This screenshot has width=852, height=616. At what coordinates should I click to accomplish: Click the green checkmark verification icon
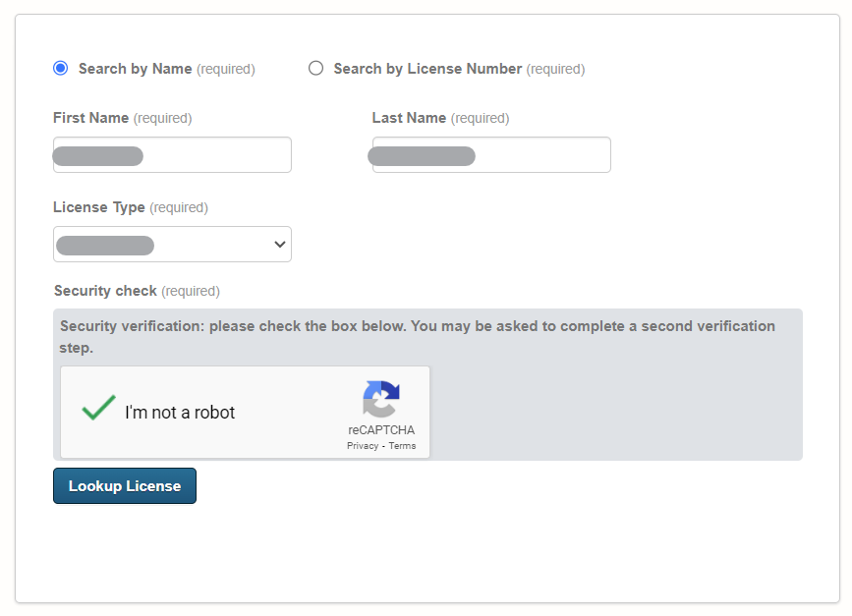click(97, 409)
